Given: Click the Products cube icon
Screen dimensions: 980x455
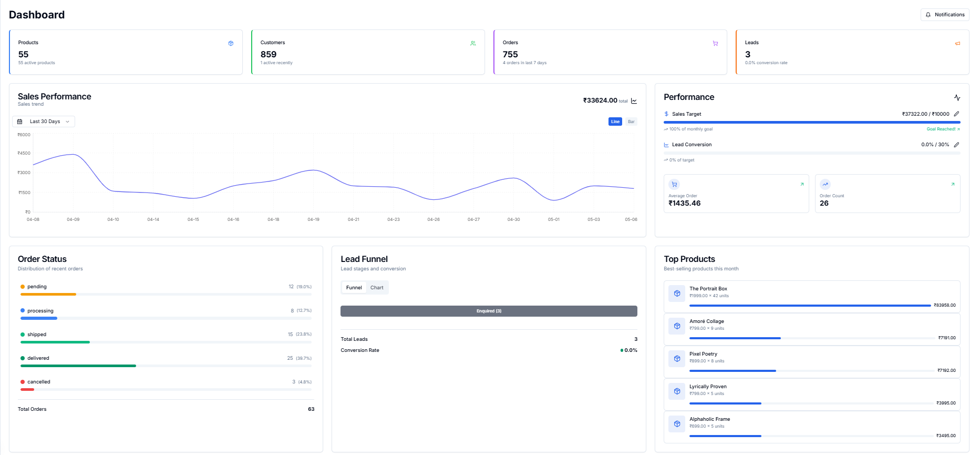Looking at the screenshot, I should tap(231, 44).
